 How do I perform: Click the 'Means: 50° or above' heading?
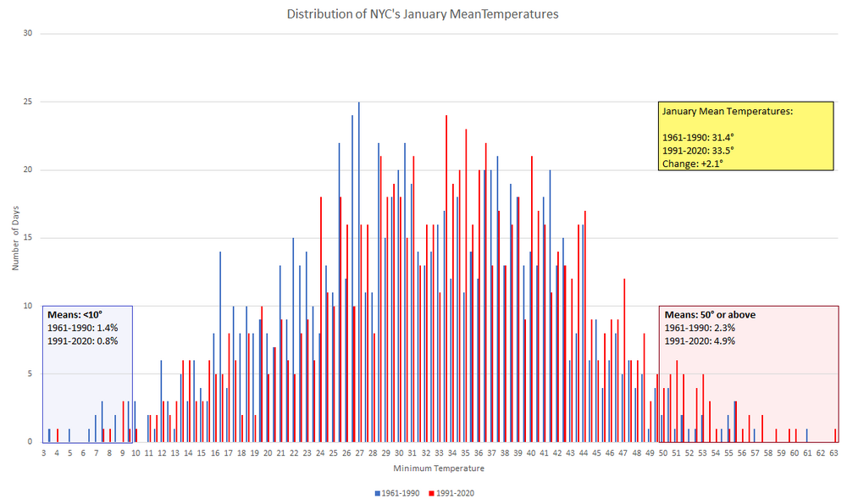[710, 315]
